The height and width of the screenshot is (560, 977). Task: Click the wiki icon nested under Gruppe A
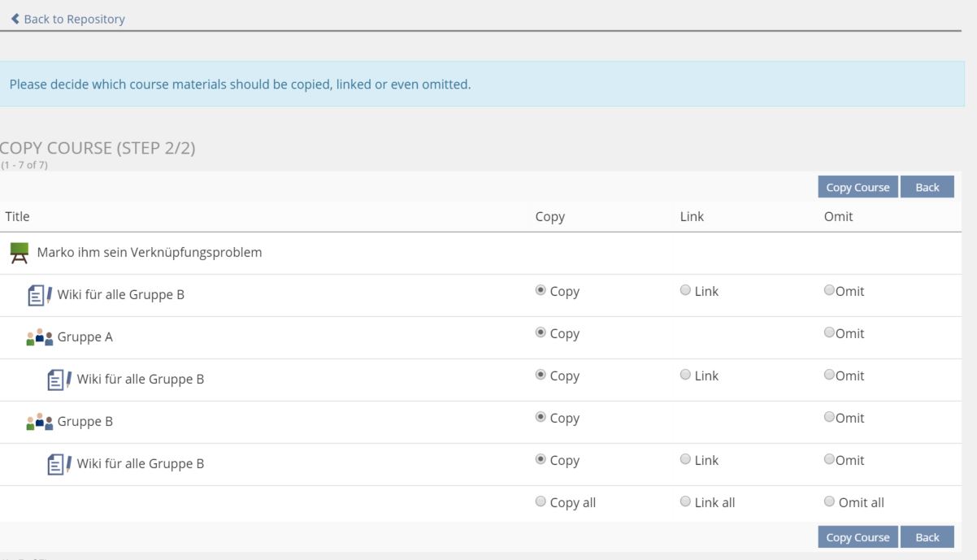point(59,379)
